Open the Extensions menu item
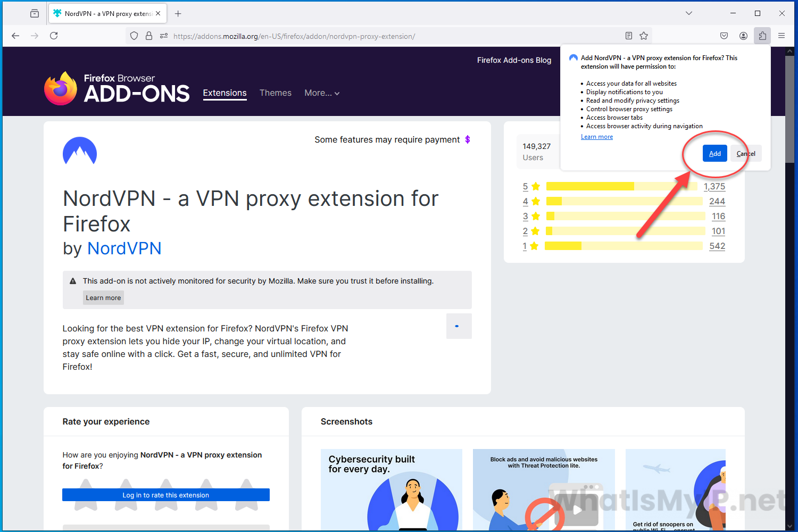 [x=225, y=93]
